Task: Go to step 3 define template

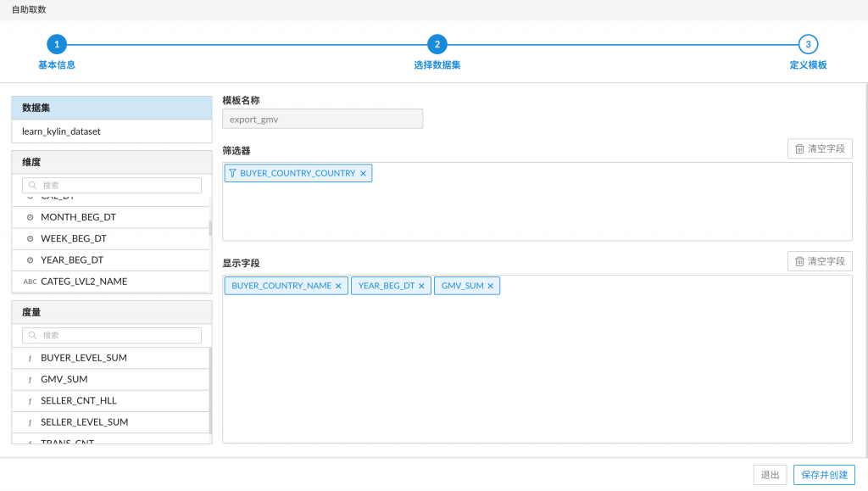Action: click(x=808, y=44)
